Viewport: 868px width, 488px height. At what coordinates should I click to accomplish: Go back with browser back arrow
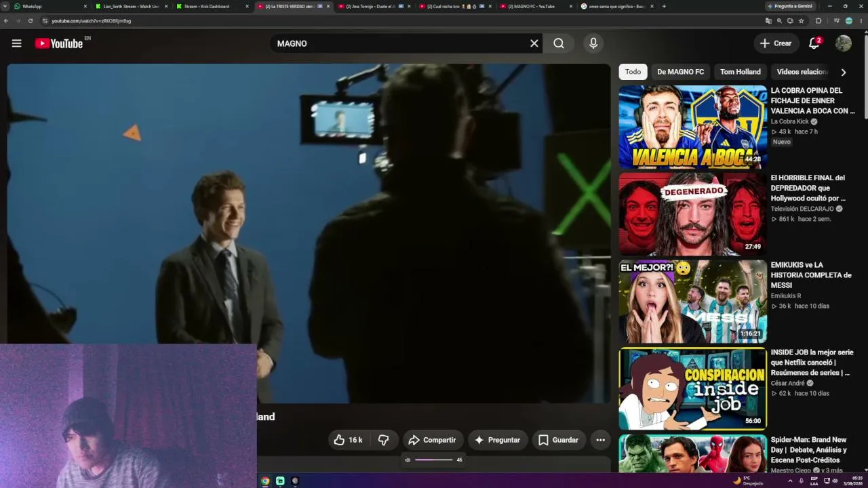(x=6, y=21)
